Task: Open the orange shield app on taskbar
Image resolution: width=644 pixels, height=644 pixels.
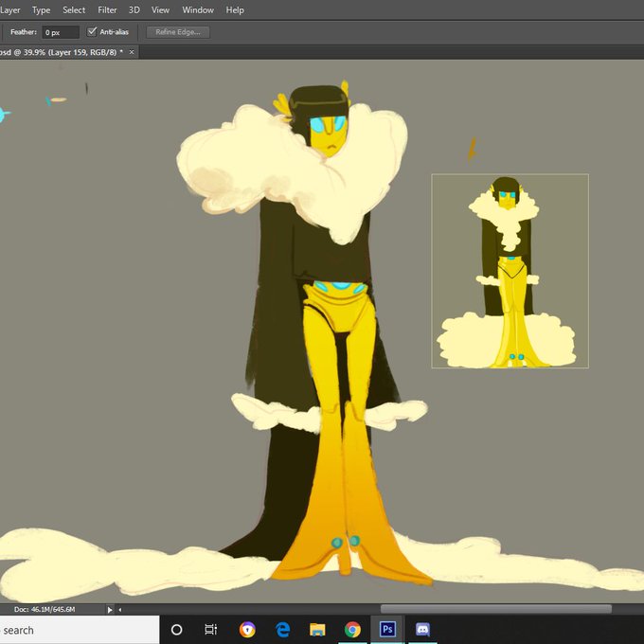Action: tap(247, 629)
